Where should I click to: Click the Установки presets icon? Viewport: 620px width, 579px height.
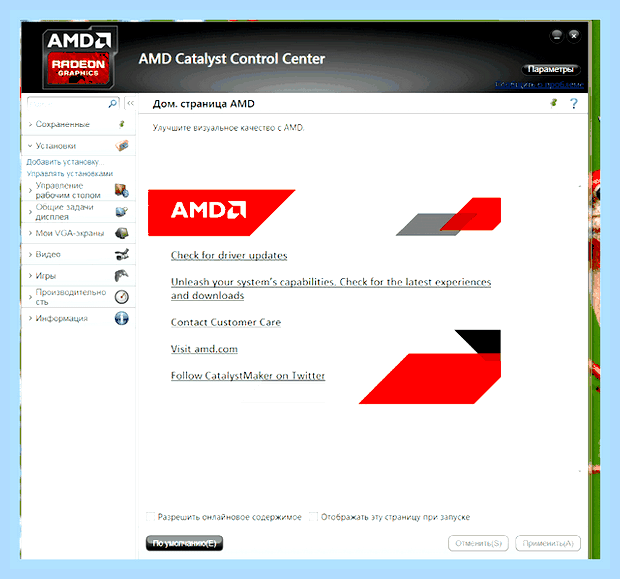coord(122,146)
